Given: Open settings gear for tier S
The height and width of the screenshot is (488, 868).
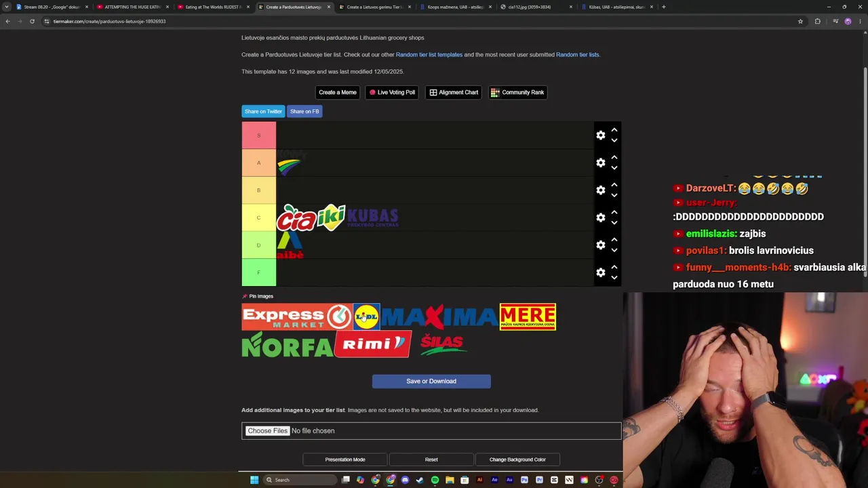Looking at the screenshot, I should click(x=601, y=136).
